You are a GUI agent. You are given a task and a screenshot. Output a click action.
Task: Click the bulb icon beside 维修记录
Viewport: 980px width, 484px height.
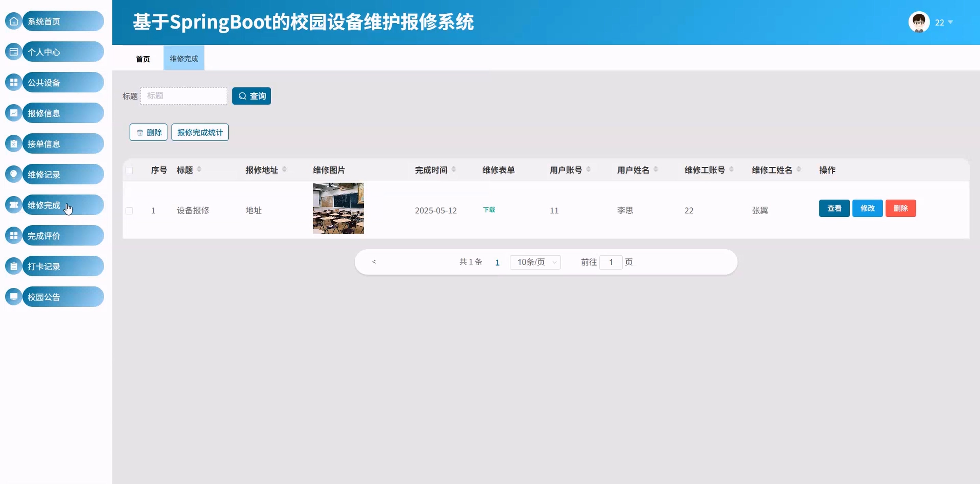(14, 174)
